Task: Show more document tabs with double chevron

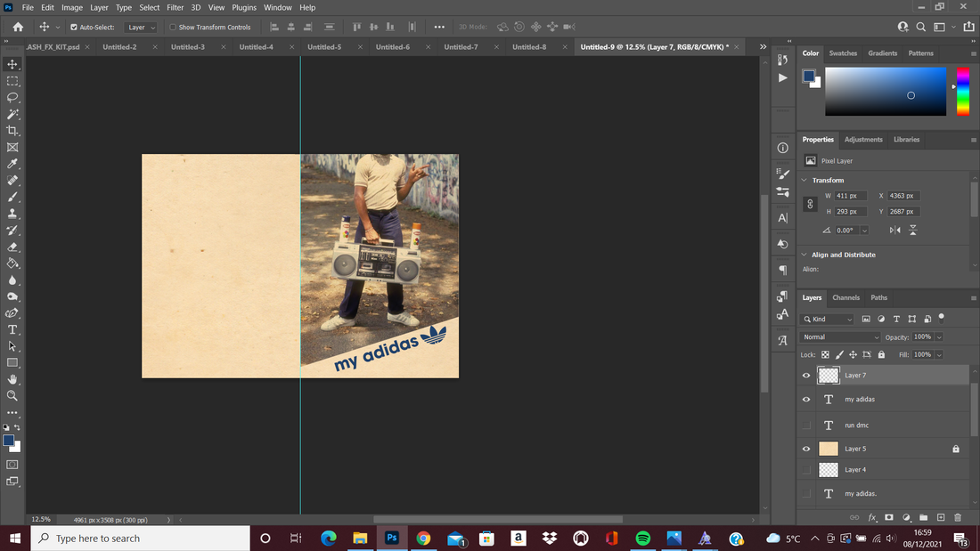Action: coord(764,47)
